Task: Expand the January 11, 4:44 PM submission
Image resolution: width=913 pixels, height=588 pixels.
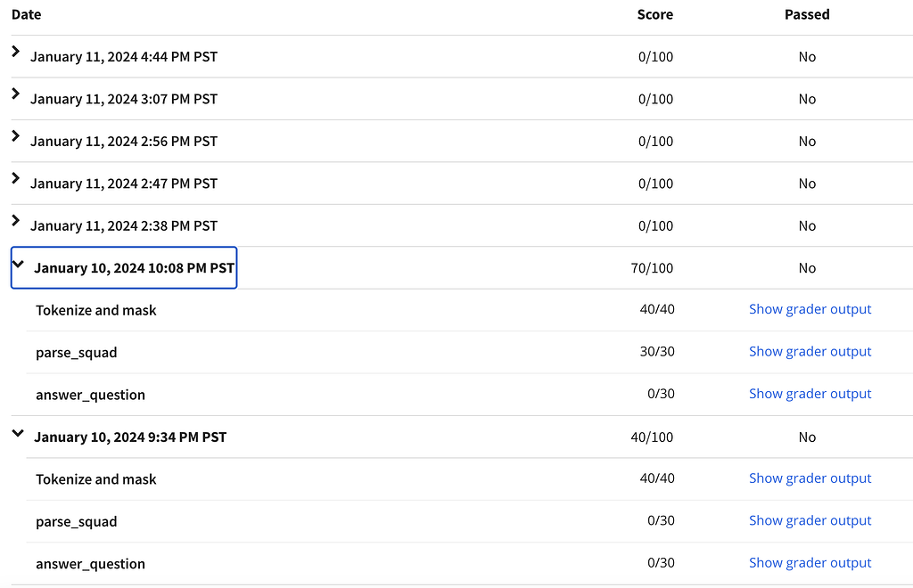Action: [15, 53]
